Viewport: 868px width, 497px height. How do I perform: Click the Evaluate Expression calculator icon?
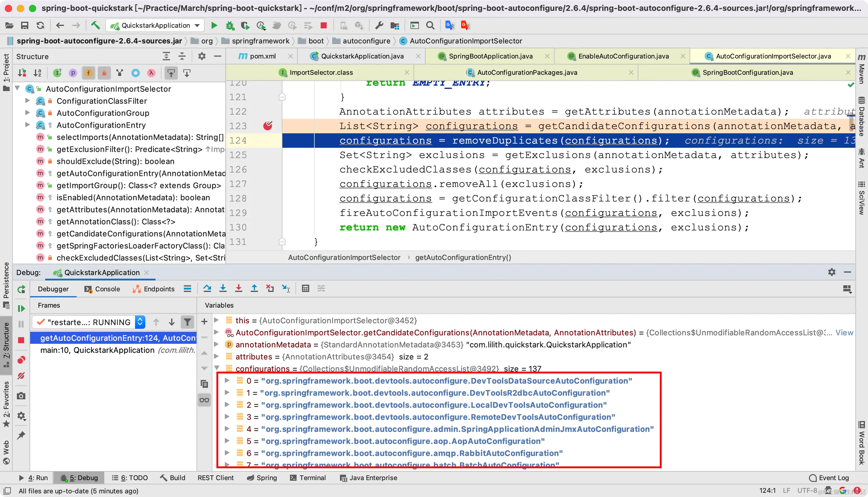(x=305, y=288)
